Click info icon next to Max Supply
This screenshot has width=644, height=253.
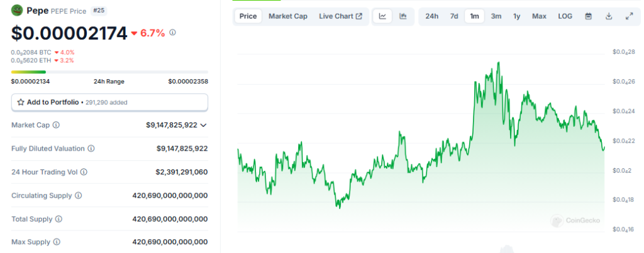tap(58, 242)
